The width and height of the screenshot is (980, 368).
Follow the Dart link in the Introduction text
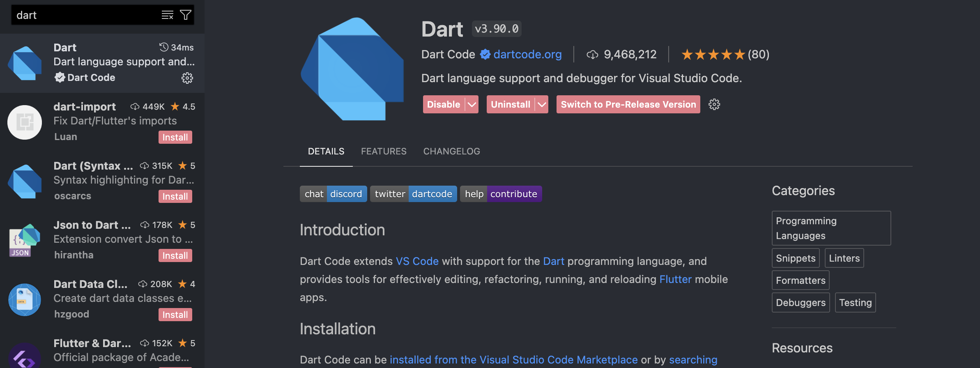554,261
